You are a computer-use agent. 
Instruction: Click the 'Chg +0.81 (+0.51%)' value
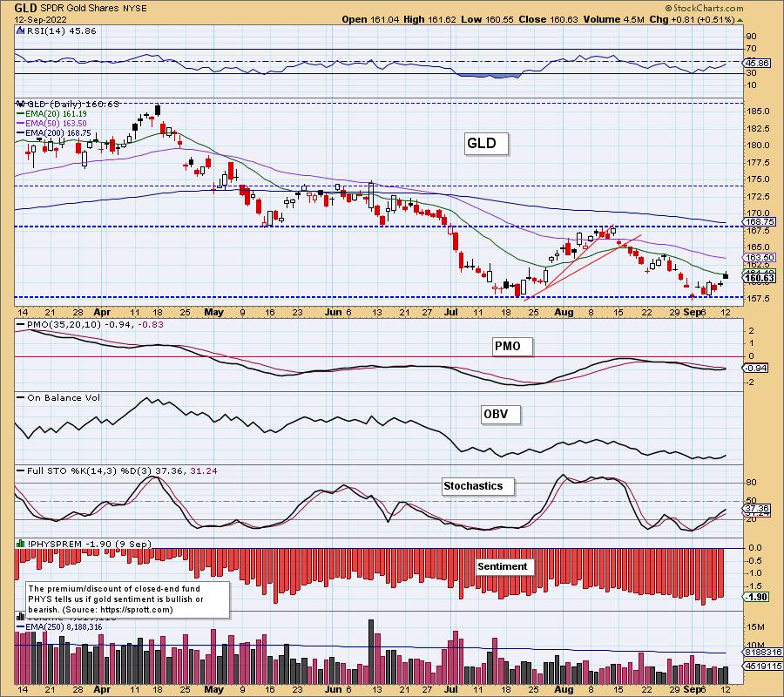pos(692,19)
